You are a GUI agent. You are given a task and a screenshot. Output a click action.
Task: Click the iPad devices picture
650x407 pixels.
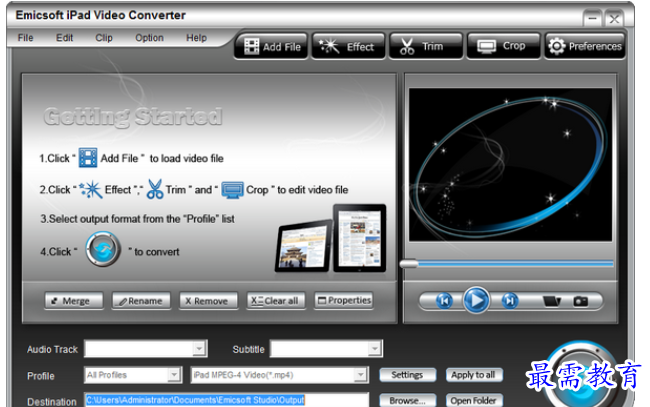(330, 238)
